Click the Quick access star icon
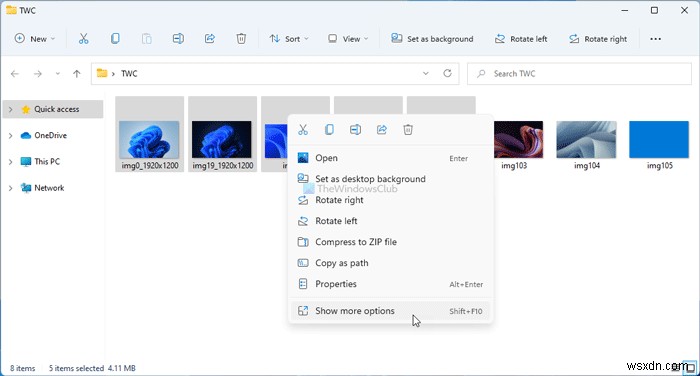The width and height of the screenshot is (700, 376). pyautogui.click(x=26, y=109)
